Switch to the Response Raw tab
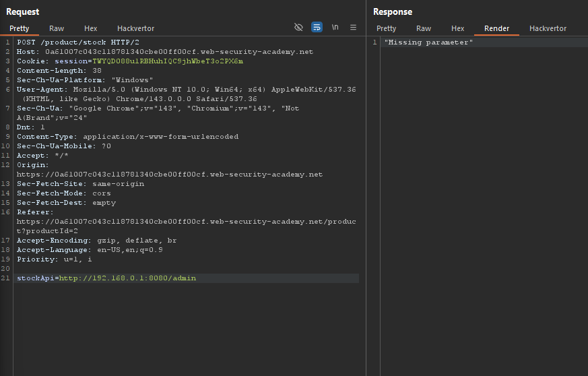This screenshot has height=376, width=588. [424, 28]
